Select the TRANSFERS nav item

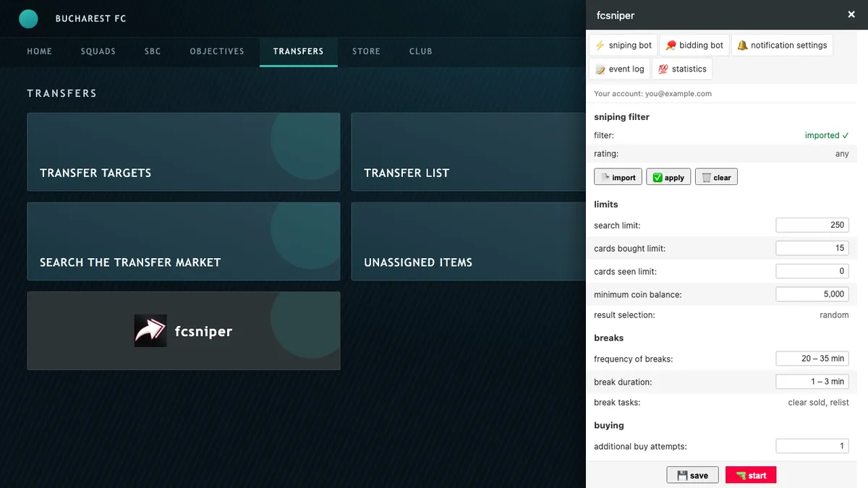click(298, 51)
